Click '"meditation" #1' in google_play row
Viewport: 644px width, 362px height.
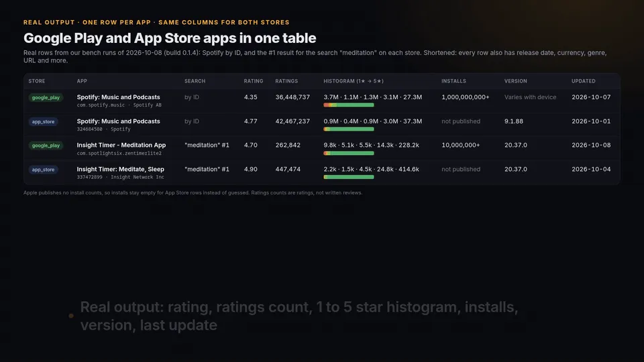[x=207, y=145]
